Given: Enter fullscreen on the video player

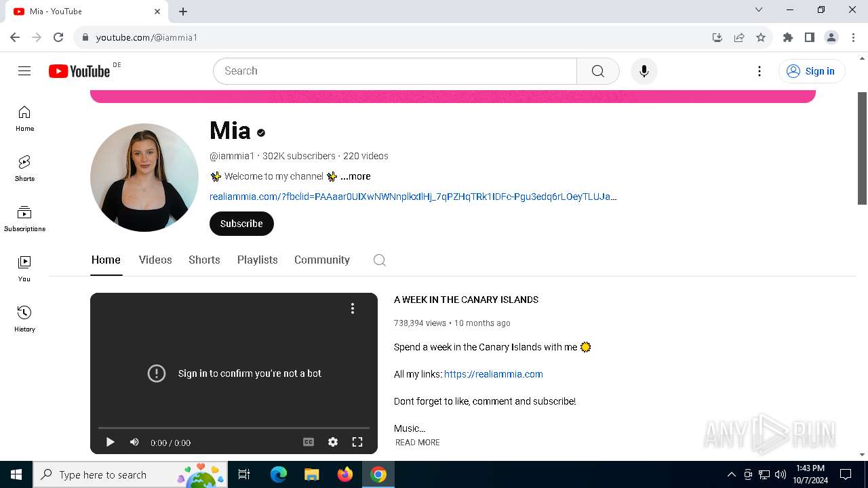Looking at the screenshot, I should click(x=357, y=442).
